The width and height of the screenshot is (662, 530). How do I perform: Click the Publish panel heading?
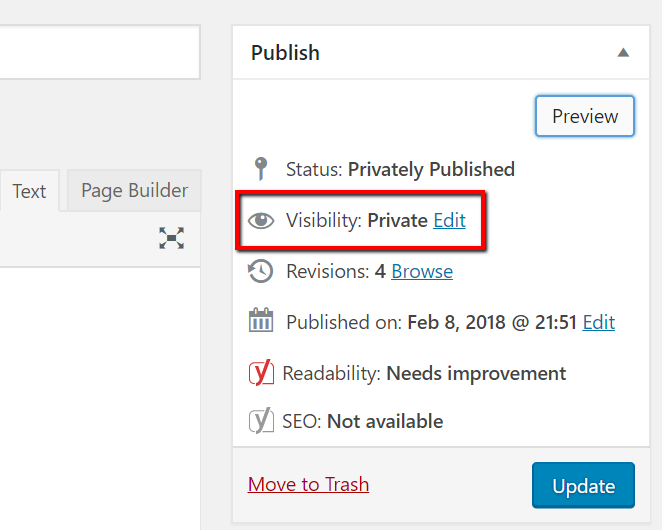tap(285, 52)
